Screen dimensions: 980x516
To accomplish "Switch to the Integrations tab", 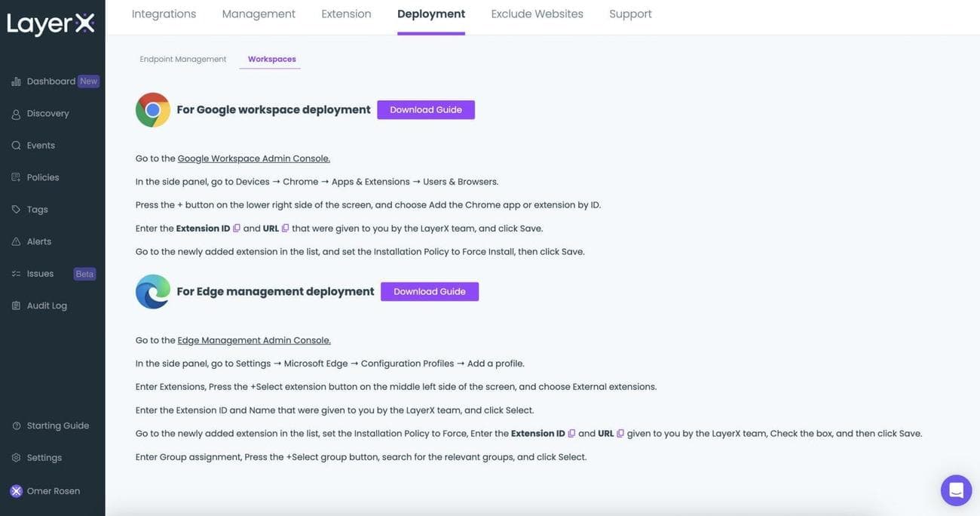I will [x=164, y=14].
